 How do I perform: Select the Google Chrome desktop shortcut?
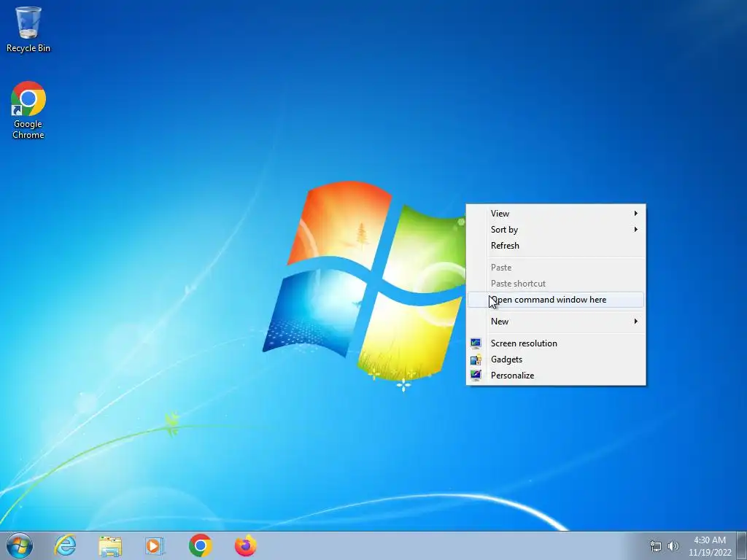pos(28,110)
